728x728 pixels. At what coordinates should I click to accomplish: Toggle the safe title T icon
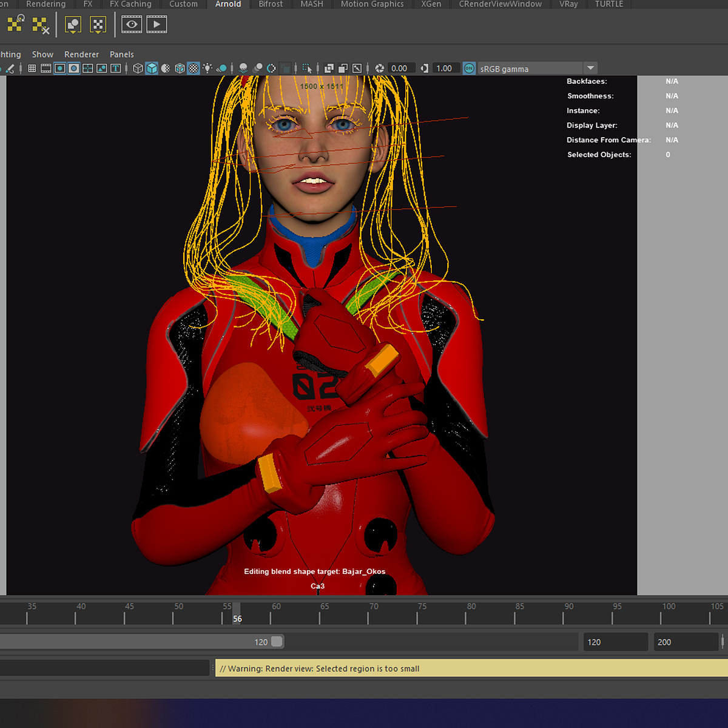[x=115, y=69]
